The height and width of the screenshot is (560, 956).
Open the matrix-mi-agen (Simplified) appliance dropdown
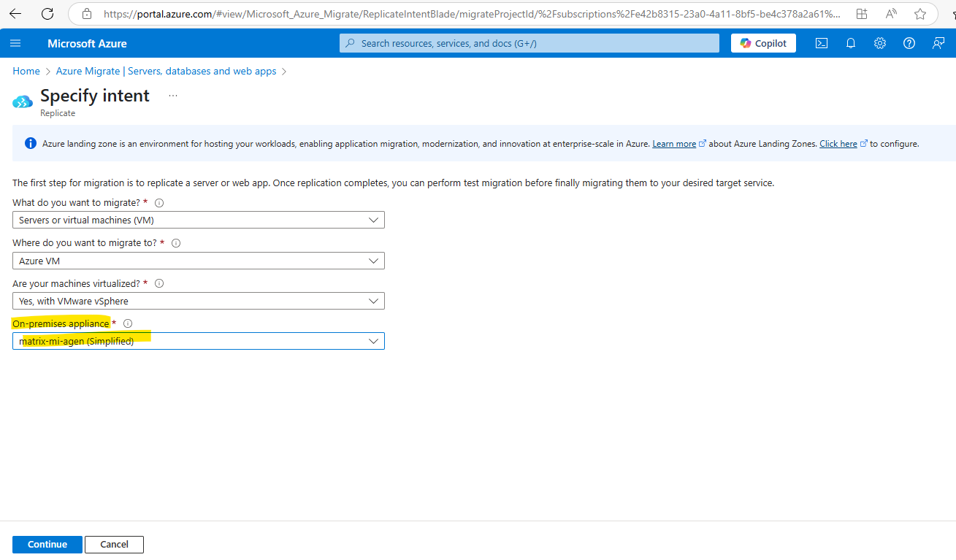point(199,341)
